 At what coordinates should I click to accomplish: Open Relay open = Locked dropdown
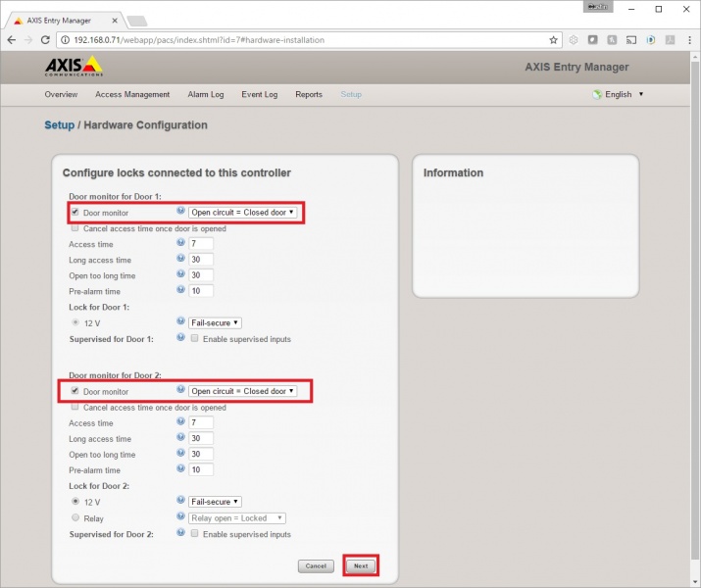[237, 517]
